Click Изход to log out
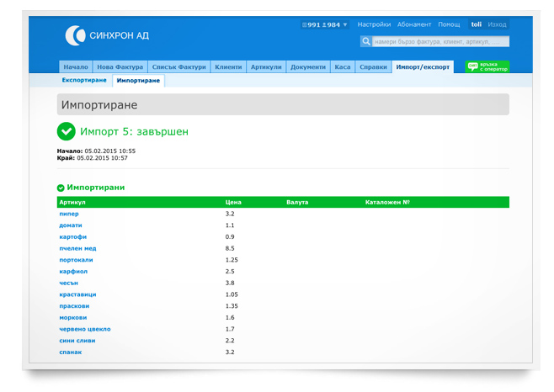 (x=497, y=25)
